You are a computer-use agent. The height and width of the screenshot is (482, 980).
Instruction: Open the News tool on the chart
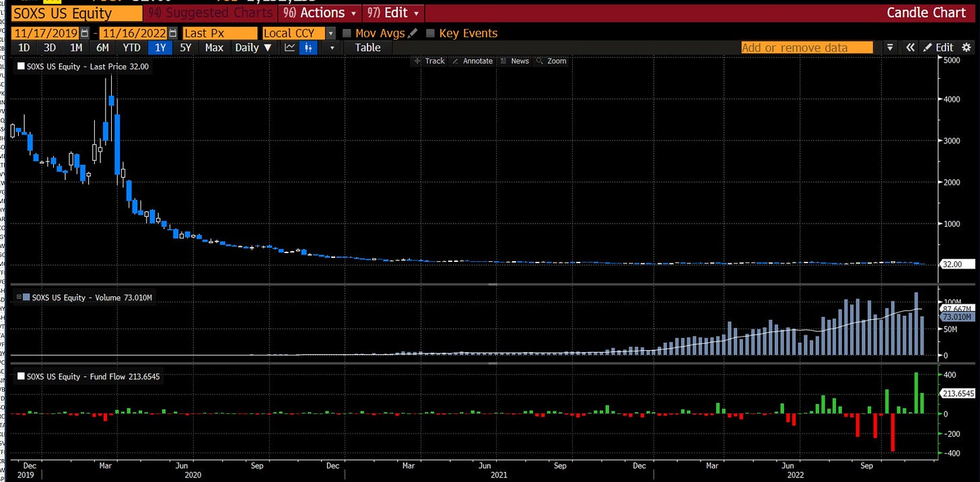[515, 61]
